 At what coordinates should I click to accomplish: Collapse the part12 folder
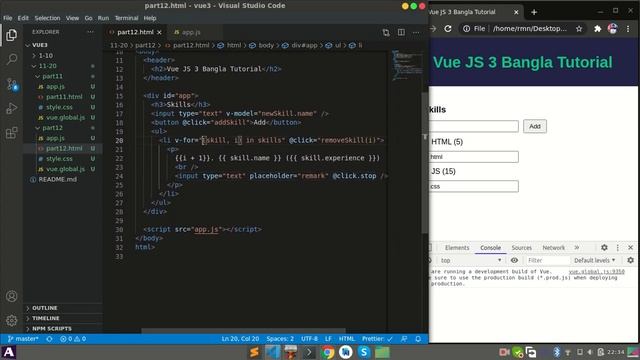pyautogui.click(x=52, y=128)
